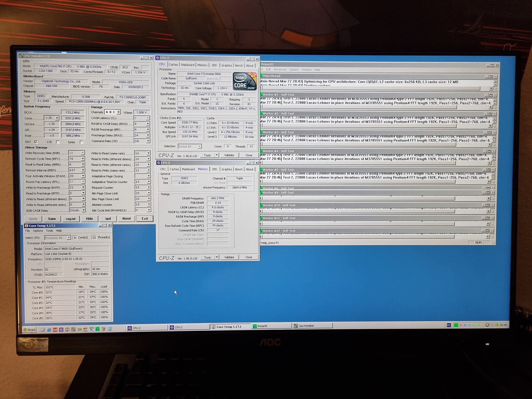The height and width of the screenshot is (399, 532).
Task: Open the RAS# to CAS# Delay (tRCD) dropdown
Action: point(148,124)
